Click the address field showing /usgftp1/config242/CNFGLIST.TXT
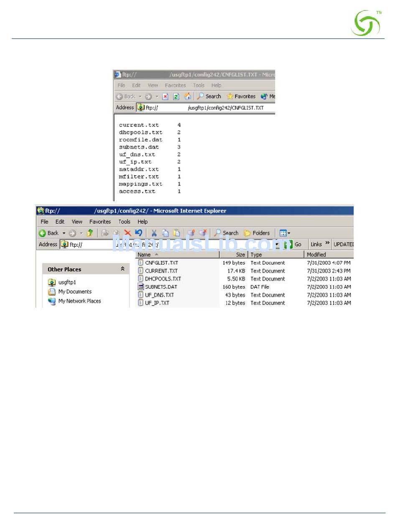 (206, 107)
